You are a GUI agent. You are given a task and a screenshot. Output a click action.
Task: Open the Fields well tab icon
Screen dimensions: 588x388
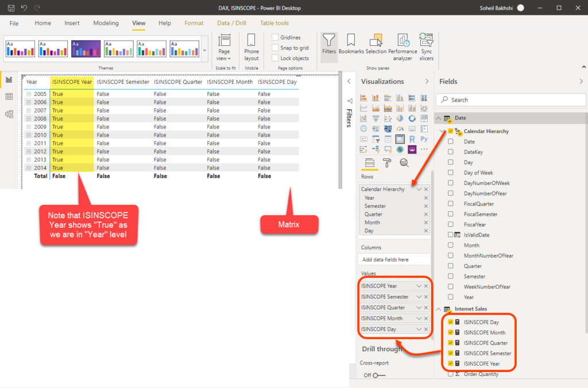tap(370, 162)
